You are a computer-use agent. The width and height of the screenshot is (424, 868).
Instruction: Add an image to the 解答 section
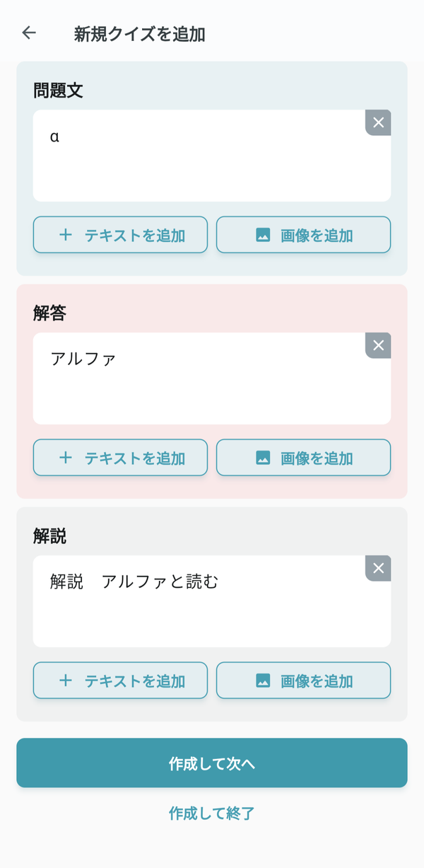click(303, 458)
